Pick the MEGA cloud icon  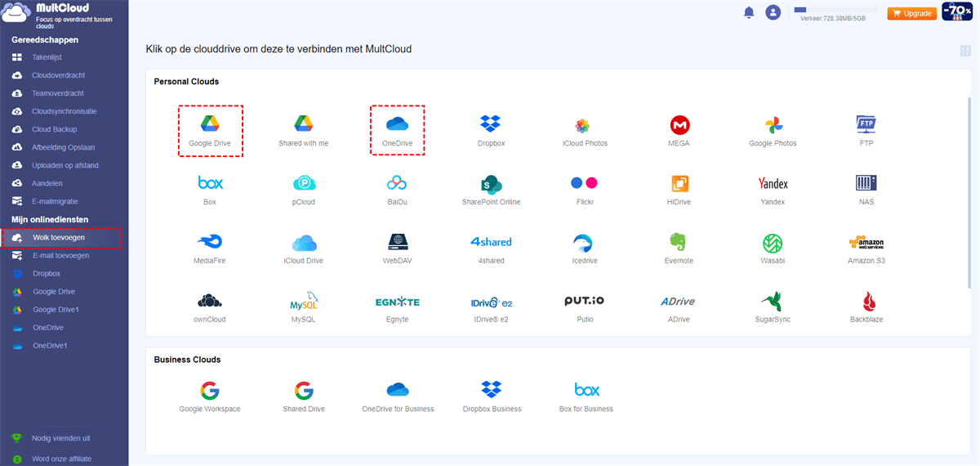(679, 125)
